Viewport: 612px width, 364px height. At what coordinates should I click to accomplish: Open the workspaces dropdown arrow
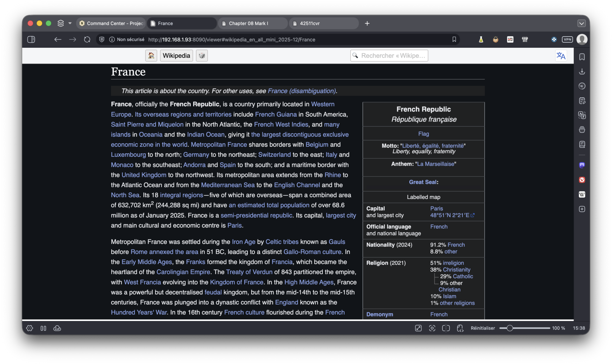pos(70,23)
